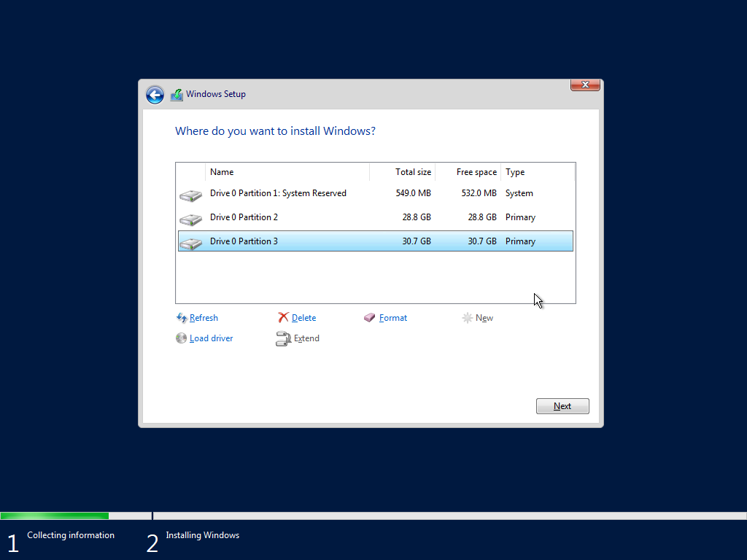Click the Collecting information step label
Image resolution: width=747 pixels, height=560 pixels.
[x=70, y=535]
